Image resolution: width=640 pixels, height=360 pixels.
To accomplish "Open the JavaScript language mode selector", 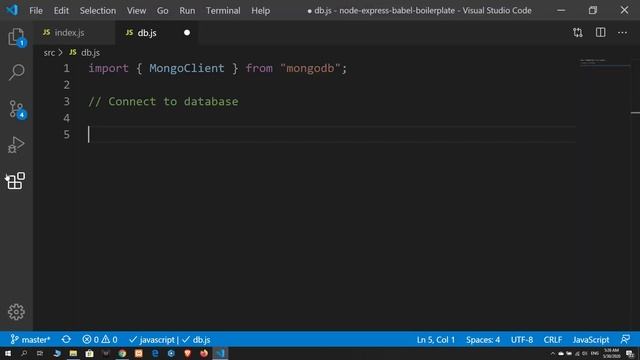I will click(x=591, y=339).
